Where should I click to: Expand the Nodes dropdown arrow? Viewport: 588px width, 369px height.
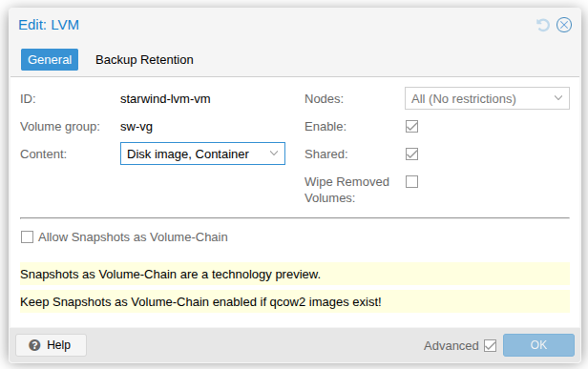point(558,98)
